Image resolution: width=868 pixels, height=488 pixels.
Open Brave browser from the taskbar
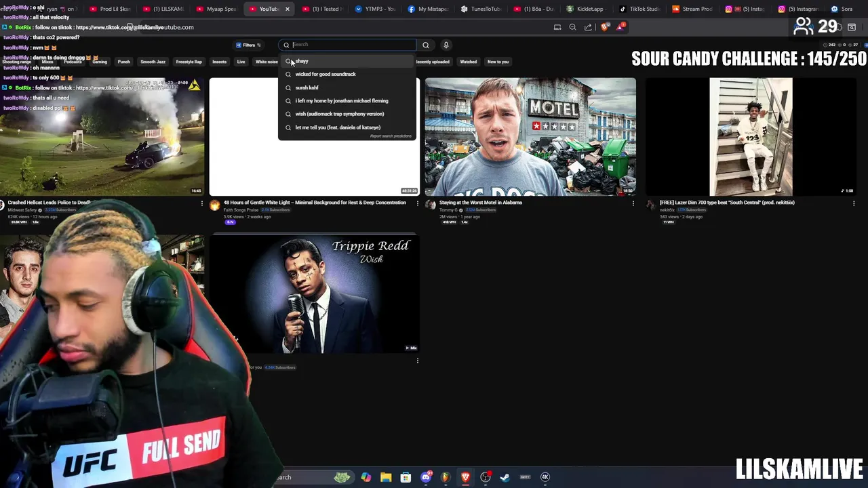coord(465,477)
